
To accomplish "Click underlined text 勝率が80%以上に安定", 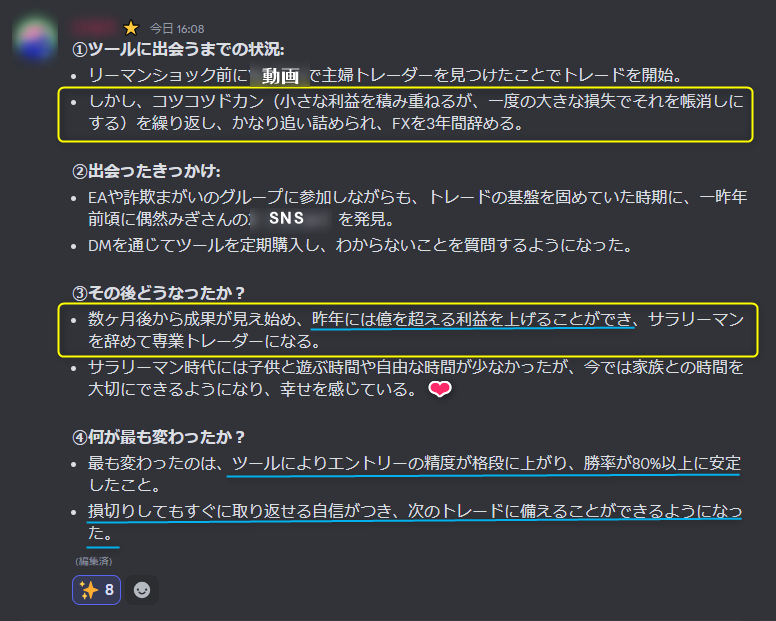I will click(662, 463).
